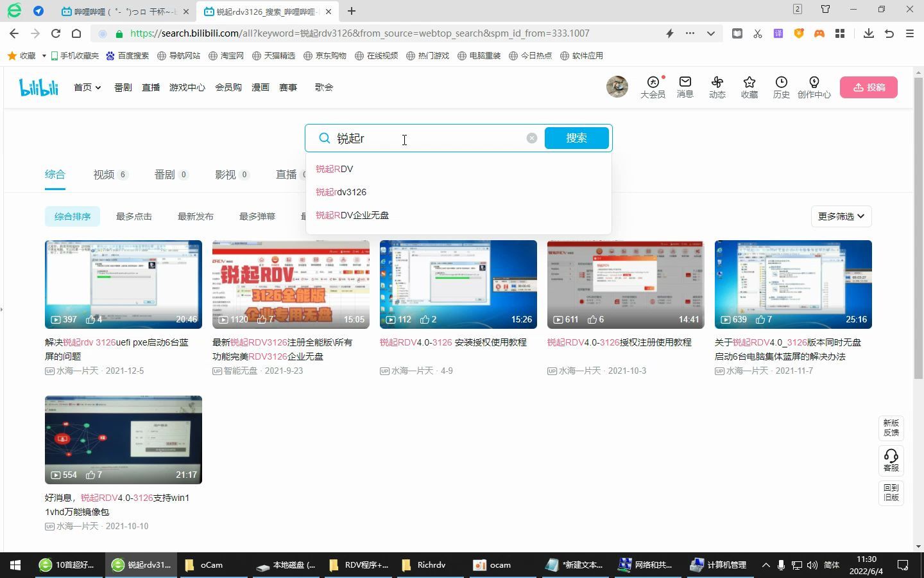Select the 综合 results tab
924x578 pixels.
pos(55,175)
